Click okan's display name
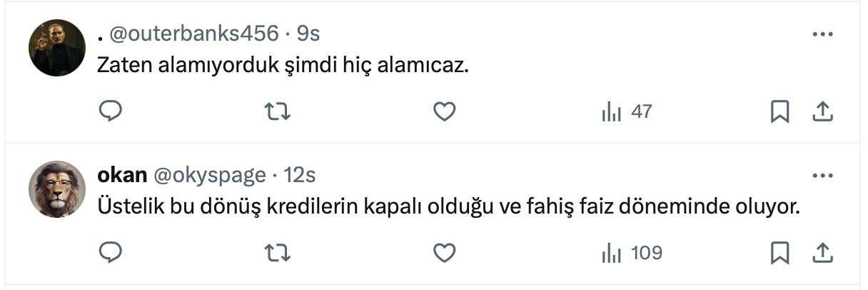 coord(121,175)
